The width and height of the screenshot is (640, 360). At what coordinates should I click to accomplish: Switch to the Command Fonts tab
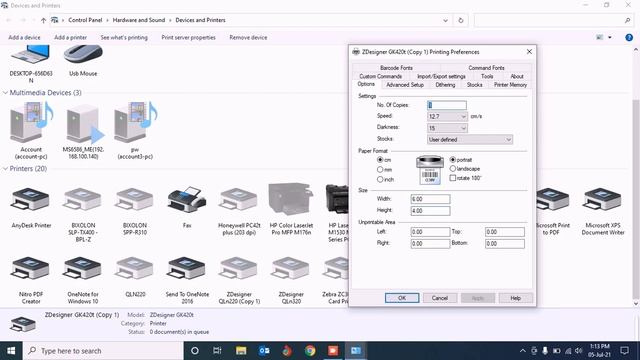coord(486,68)
